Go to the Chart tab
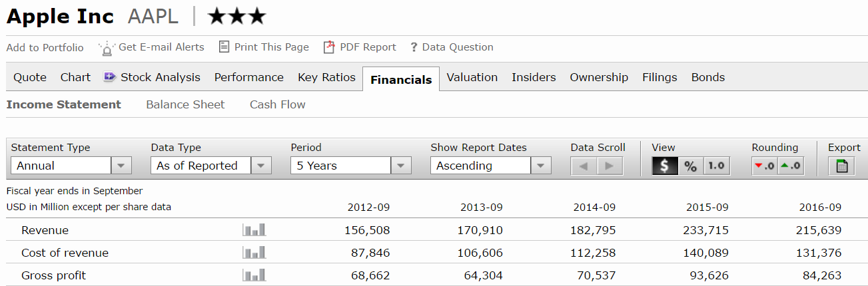Screen dimensions: 868x286 pyautogui.click(x=75, y=77)
